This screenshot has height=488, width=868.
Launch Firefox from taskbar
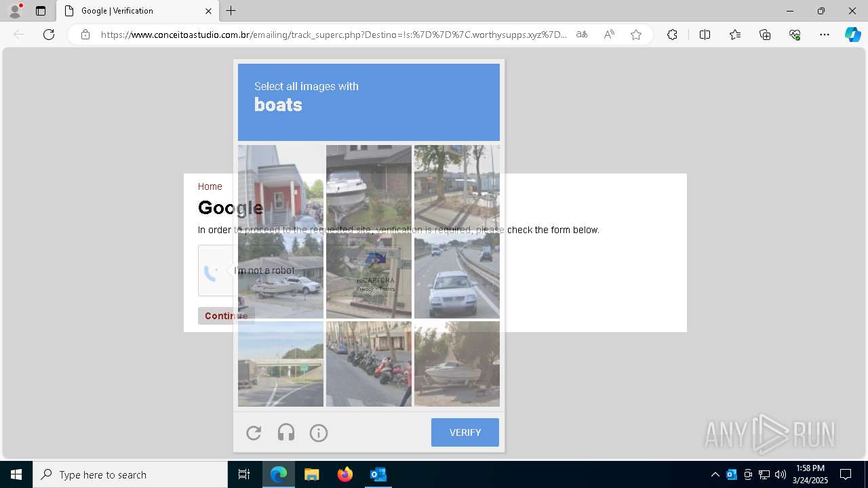(344, 474)
